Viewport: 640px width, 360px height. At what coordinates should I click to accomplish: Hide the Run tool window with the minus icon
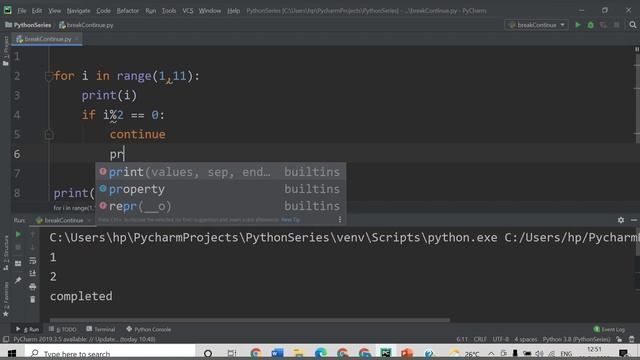pyautogui.click(x=633, y=220)
